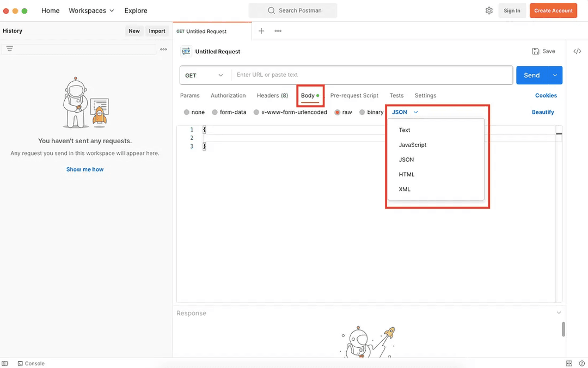
Task: Select form-data body type
Action: click(x=215, y=112)
